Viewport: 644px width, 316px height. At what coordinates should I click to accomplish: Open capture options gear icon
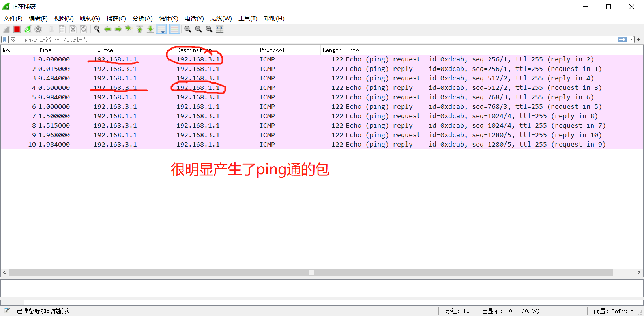(x=38, y=29)
